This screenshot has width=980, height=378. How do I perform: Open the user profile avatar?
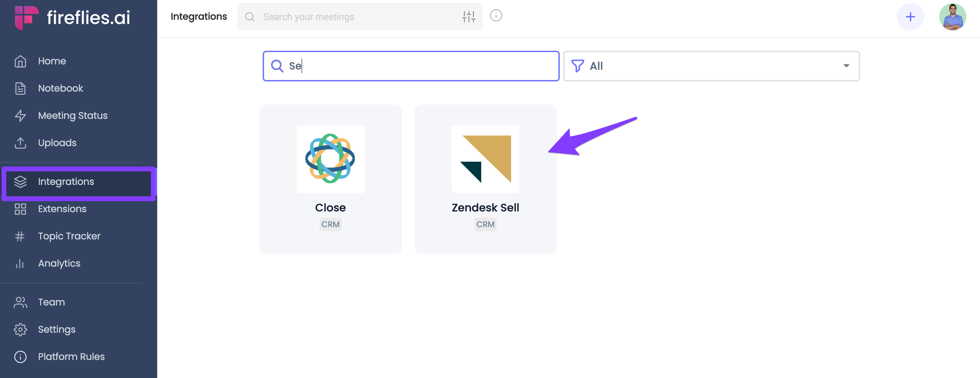pyautogui.click(x=952, y=17)
